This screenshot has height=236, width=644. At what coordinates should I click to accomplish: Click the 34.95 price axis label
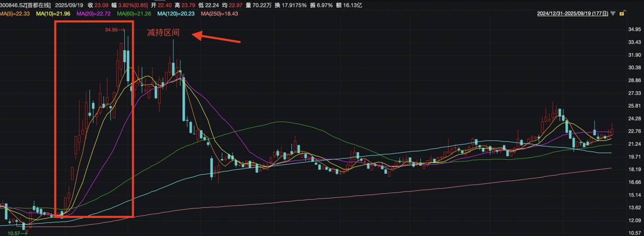[633, 29]
